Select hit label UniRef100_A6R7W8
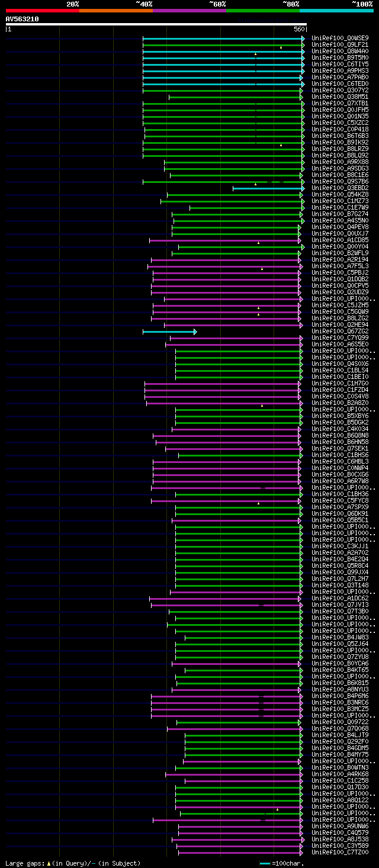This screenshot has height=868, width=379. 340,481
